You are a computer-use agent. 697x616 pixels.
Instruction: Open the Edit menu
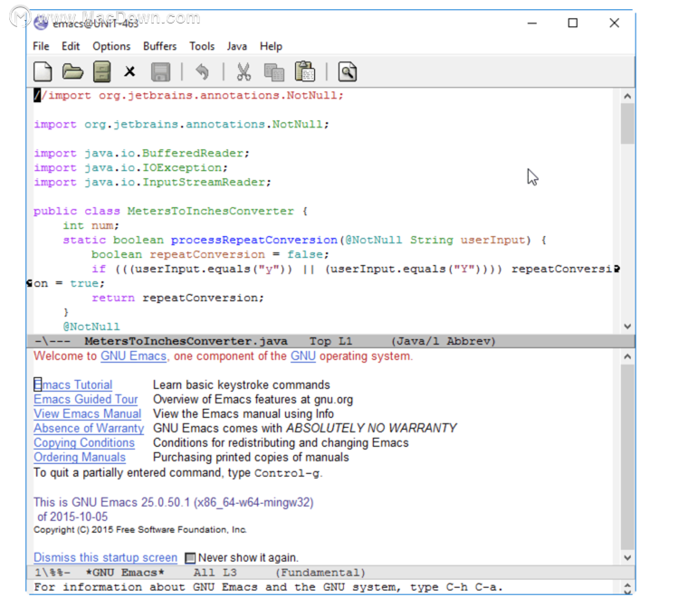[x=71, y=46]
